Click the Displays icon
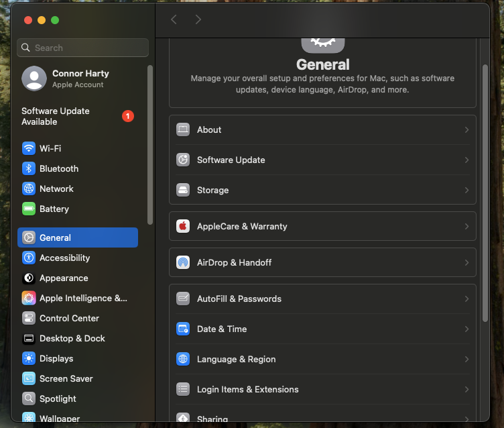Viewport: 504px width, 428px height. click(29, 358)
